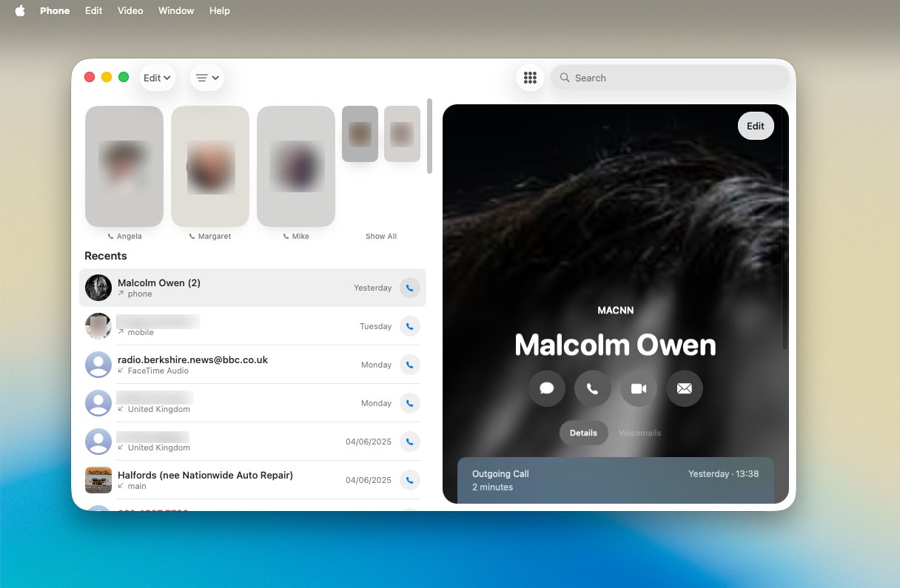The width and height of the screenshot is (900, 588).
Task: Send message to Malcolm Owen
Action: pyautogui.click(x=547, y=388)
